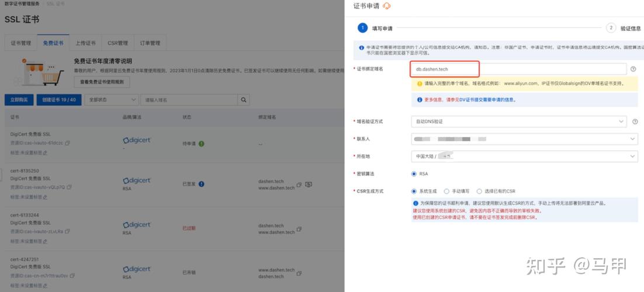Screen dimensions: 644x292
Task: Click the help icon beside 域名验证方式 dropdown
Action: [635, 121]
